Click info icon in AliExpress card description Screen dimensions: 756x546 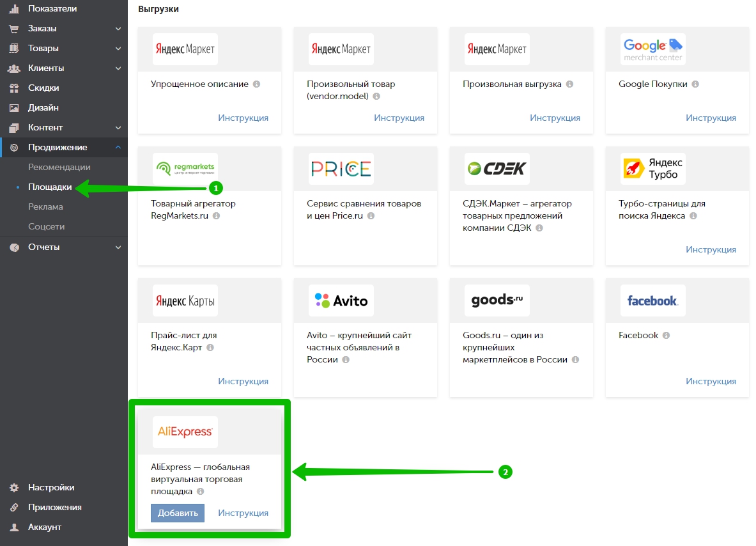pos(200,491)
